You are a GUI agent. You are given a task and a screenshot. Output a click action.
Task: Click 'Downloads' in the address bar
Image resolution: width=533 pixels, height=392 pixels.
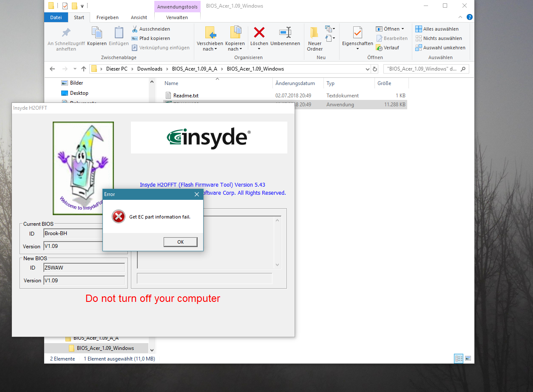point(150,69)
